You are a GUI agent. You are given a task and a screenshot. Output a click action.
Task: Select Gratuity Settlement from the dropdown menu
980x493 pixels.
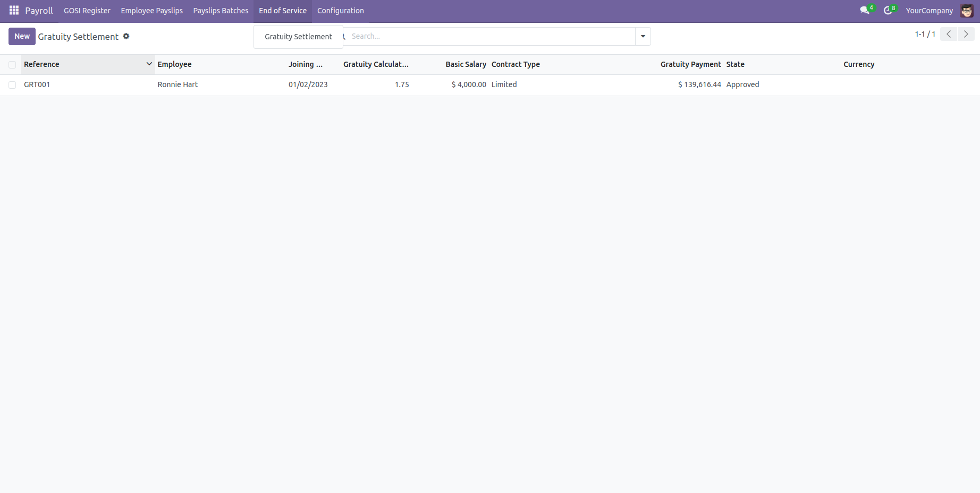coord(298,37)
